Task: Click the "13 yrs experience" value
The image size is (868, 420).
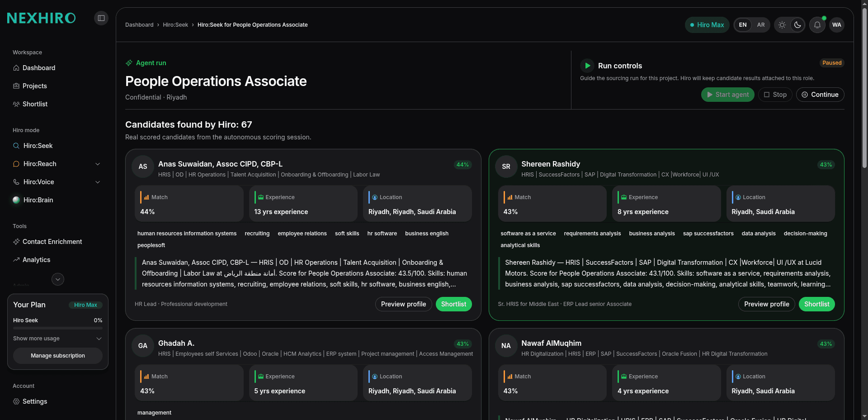Action: point(281,212)
